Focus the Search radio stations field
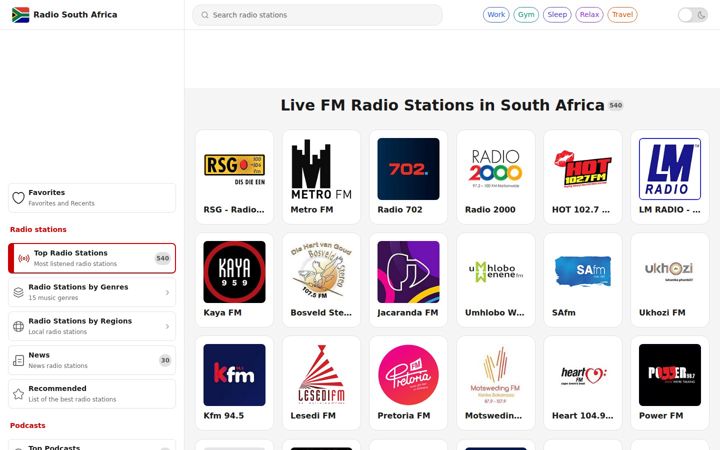This screenshot has width=720, height=450. (317, 15)
